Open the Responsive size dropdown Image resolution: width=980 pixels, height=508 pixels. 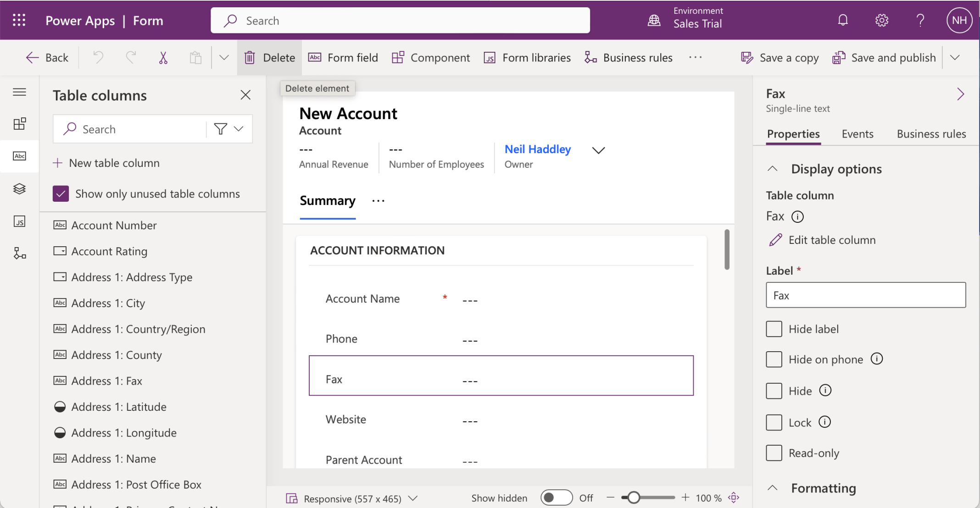coord(413,498)
